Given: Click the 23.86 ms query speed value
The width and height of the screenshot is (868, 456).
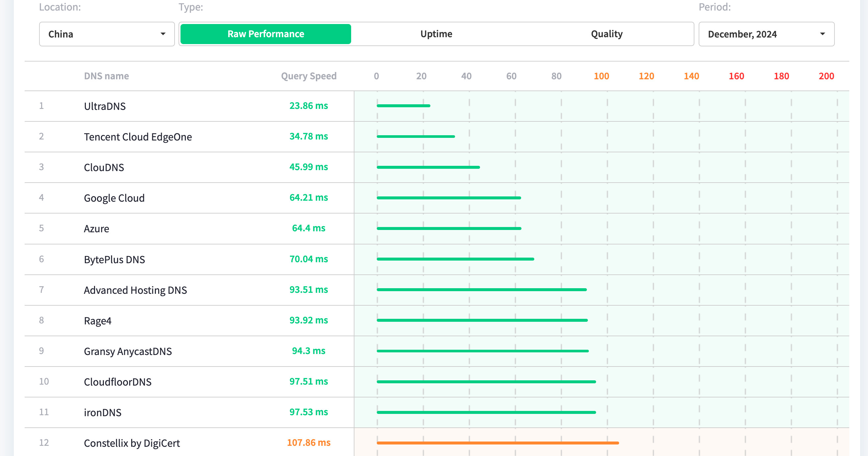Looking at the screenshot, I should 308,106.
